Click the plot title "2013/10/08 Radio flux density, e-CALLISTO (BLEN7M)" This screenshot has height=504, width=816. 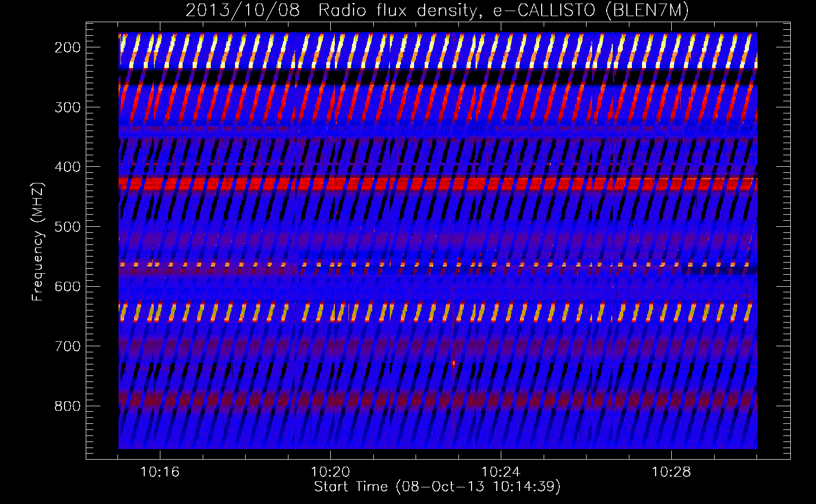(437, 10)
